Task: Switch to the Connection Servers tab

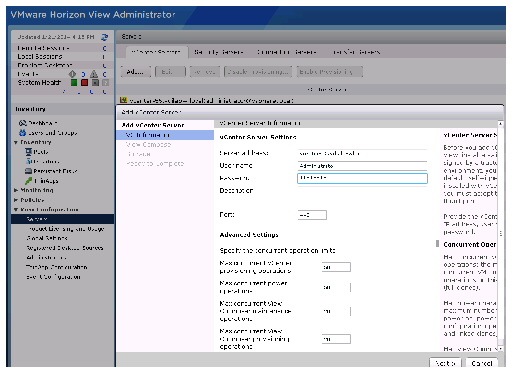Action: click(286, 52)
